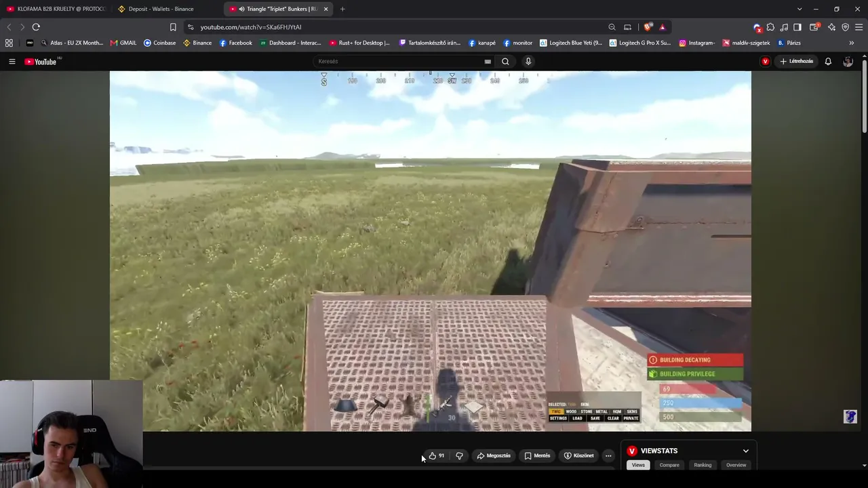This screenshot has width=868, height=488.
Task: Like the video with thumbs-up button
Action: (437, 455)
